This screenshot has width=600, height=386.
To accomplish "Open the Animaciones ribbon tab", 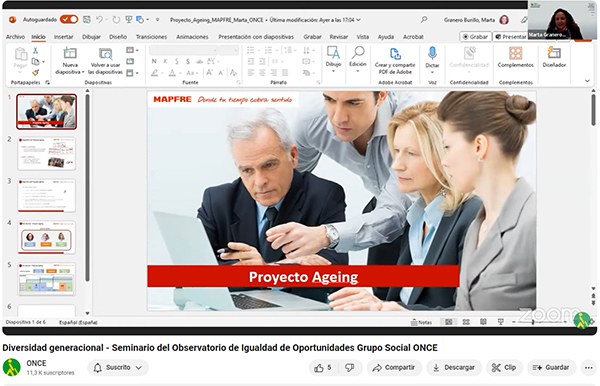I will [192, 37].
